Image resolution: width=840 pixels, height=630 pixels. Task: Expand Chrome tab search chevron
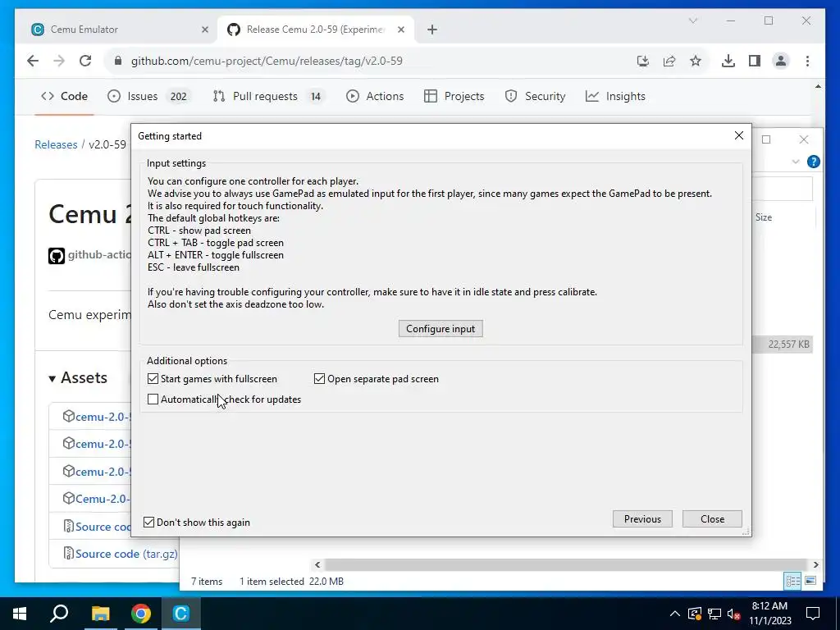click(693, 21)
